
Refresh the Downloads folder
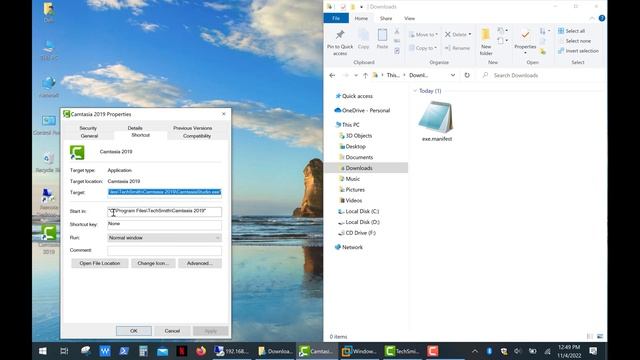[x=467, y=76]
